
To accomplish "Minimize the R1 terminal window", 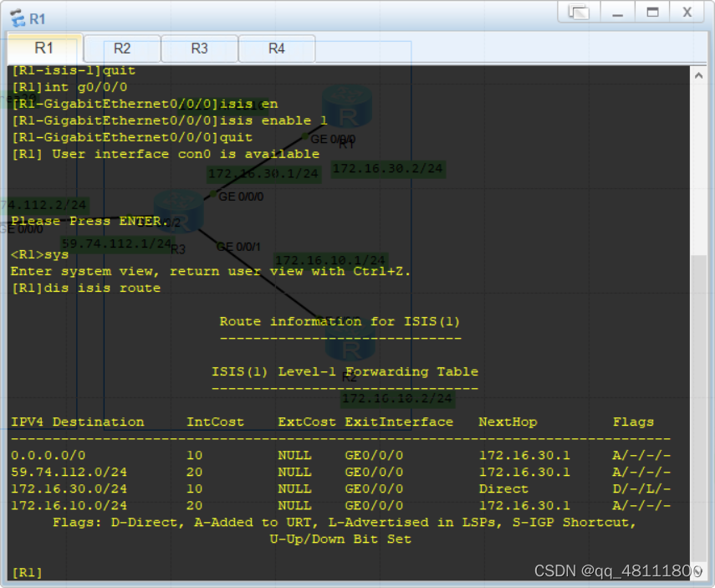I will [617, 13].
